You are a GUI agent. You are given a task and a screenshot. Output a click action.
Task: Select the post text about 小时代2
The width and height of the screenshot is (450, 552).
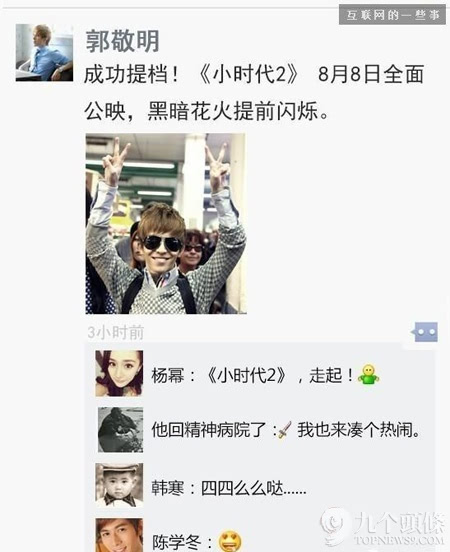tap(254, 93)
